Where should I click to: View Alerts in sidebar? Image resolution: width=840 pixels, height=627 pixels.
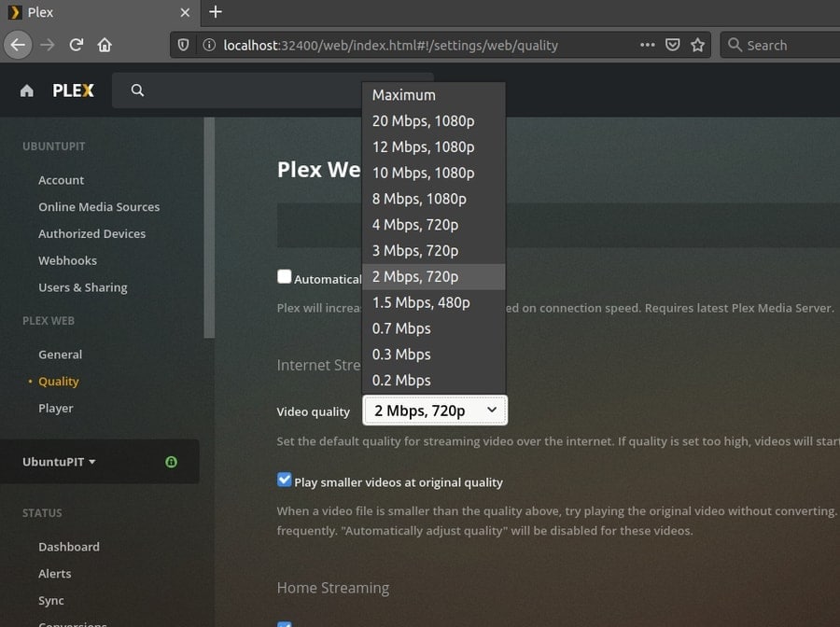pyautogui.click(x=55, y=574)
